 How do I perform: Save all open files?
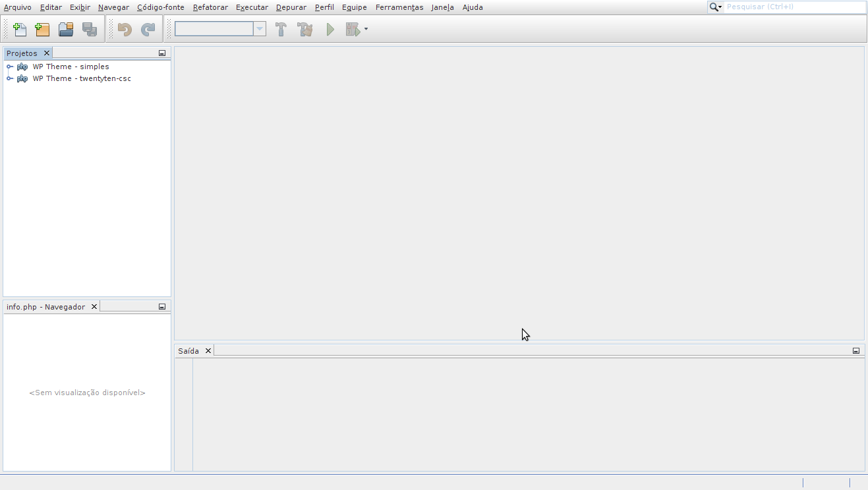point(90,29)
